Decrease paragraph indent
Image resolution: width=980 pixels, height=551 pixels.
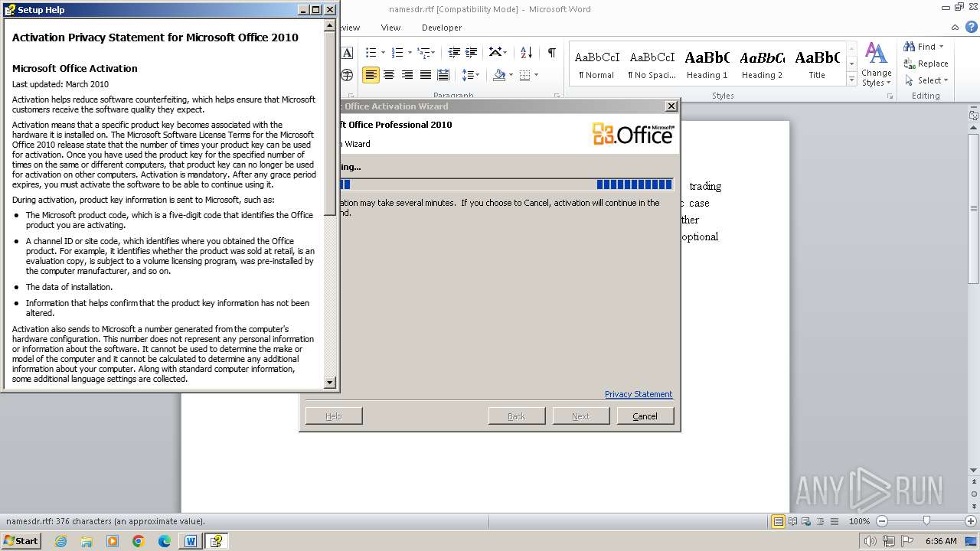454,52
